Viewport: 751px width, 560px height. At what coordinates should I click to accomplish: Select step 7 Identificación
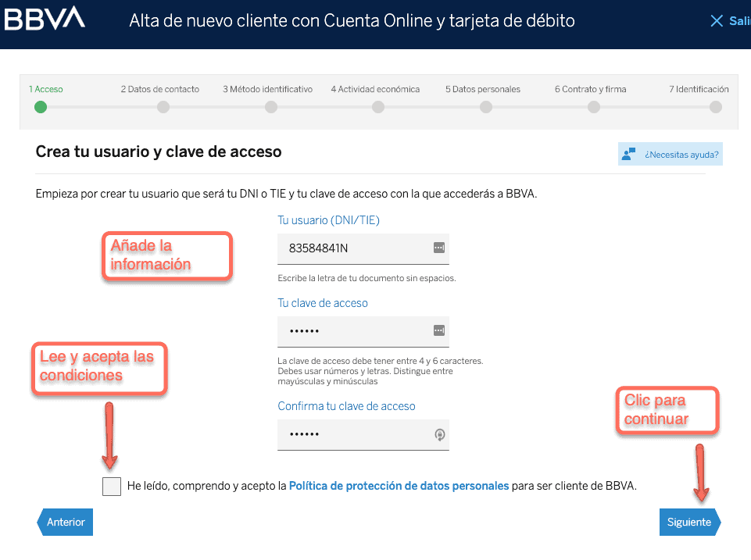tap(699, 89)
